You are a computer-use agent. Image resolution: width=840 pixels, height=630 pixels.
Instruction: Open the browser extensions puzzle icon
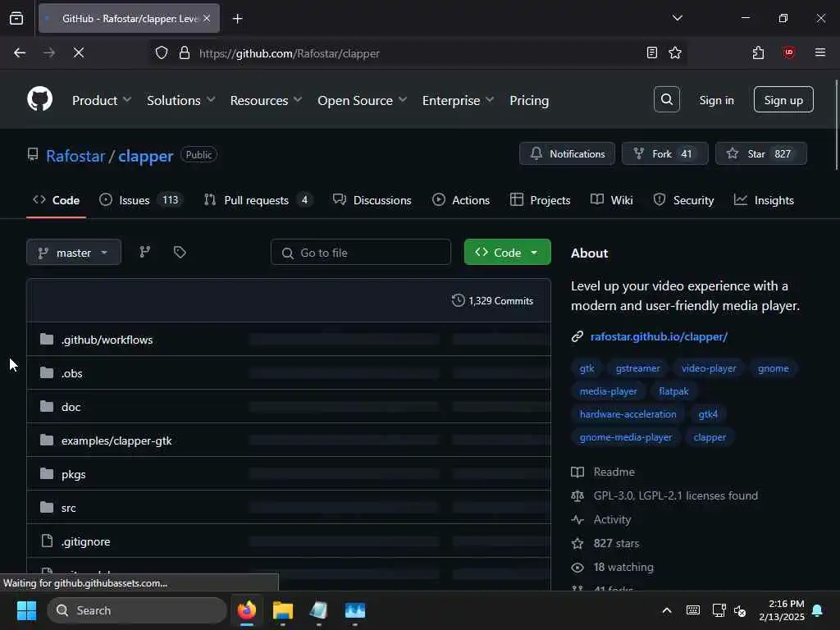click(x=758, y=52)
